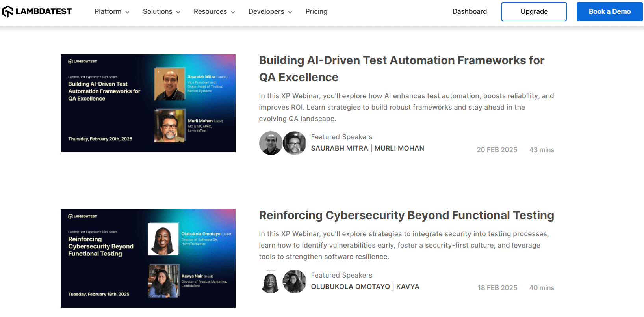Open the Building AI-Driven Test Automation Frameworks title
Viewport: 644px width, 317px height.
tap(402, 69)
